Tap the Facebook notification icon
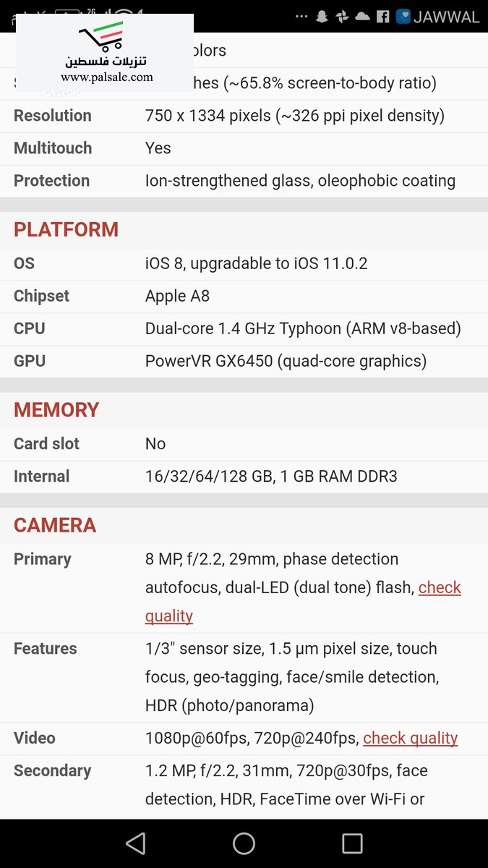The width and height of the screenshot is (488, 868). pyautogui.click(x=383, y=17)
